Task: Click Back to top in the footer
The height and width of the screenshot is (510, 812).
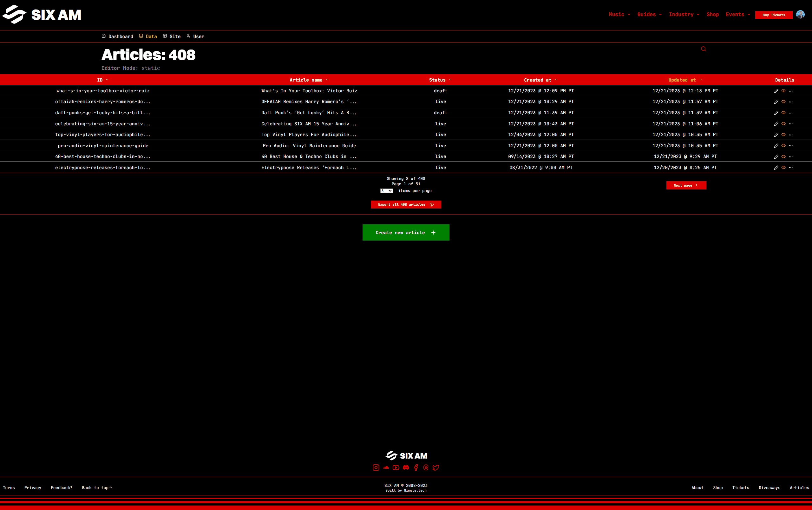Action: coord(97,488)
